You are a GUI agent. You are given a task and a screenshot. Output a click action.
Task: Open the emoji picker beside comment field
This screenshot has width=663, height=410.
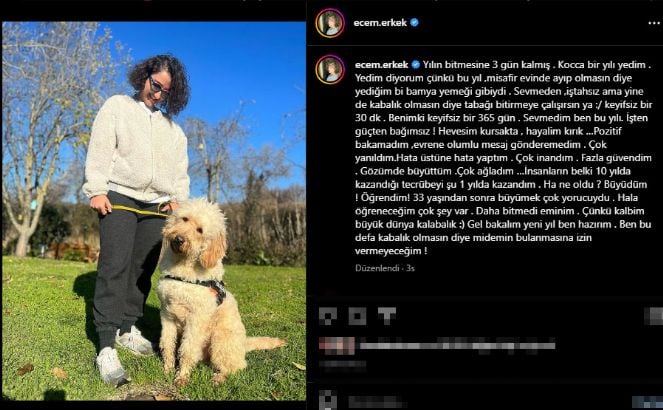click(328, 400)
